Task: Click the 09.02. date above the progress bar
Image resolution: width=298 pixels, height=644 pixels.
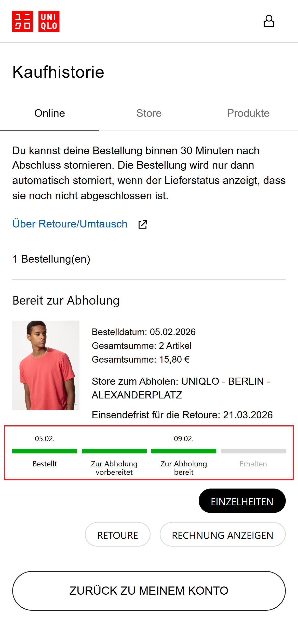Action: (x=184, y=439)
